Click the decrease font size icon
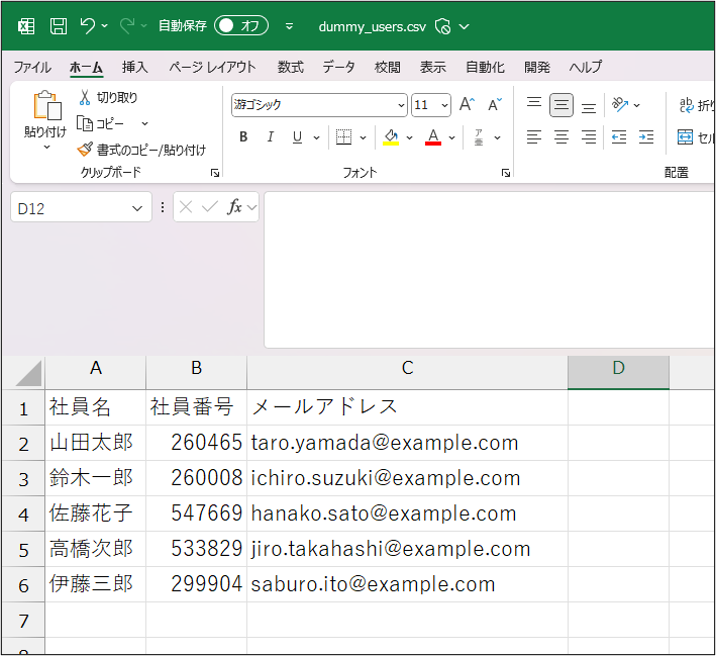 click(495, 105)
